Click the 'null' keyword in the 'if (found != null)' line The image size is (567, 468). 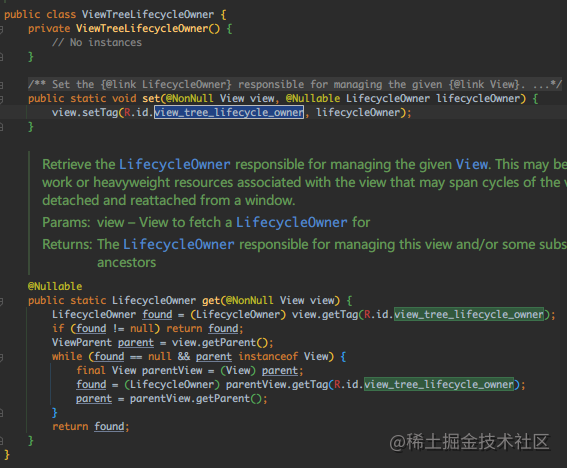[x=142, y=328]
